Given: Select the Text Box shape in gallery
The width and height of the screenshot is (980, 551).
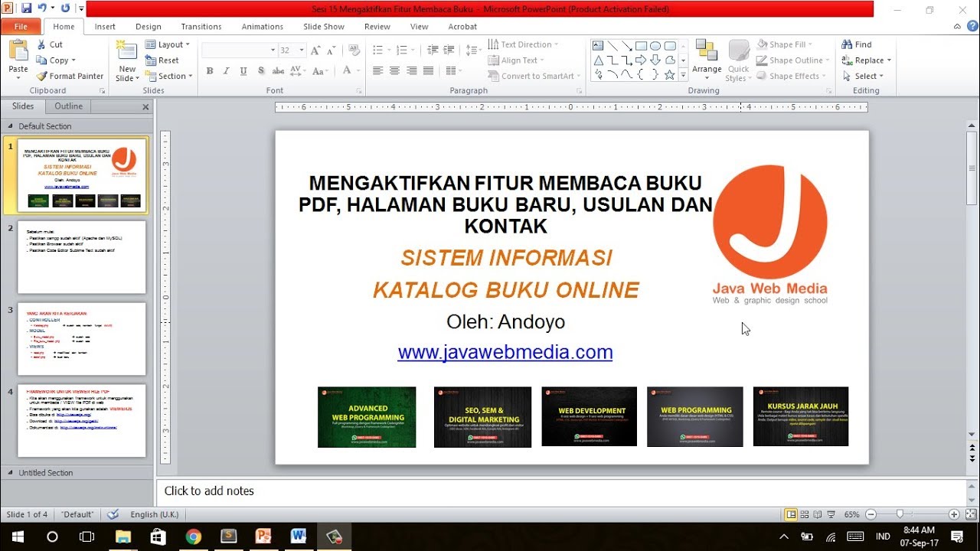Looking at the screenshot, I should (x=598, y=45).
